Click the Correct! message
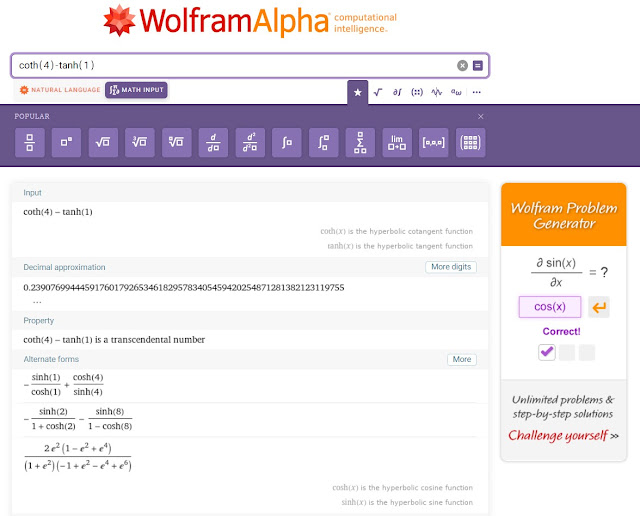This screenshot has height=516, width=640. click(x=561, y=331)
